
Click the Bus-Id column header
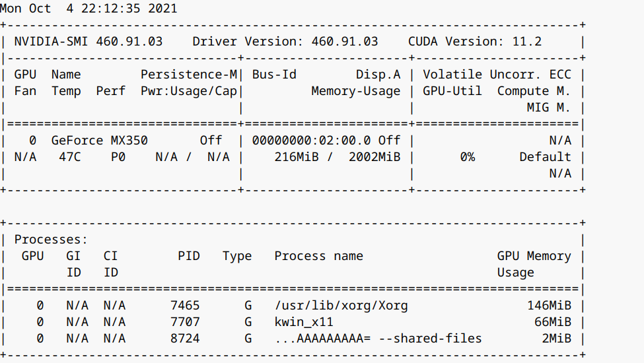point(274,75)
